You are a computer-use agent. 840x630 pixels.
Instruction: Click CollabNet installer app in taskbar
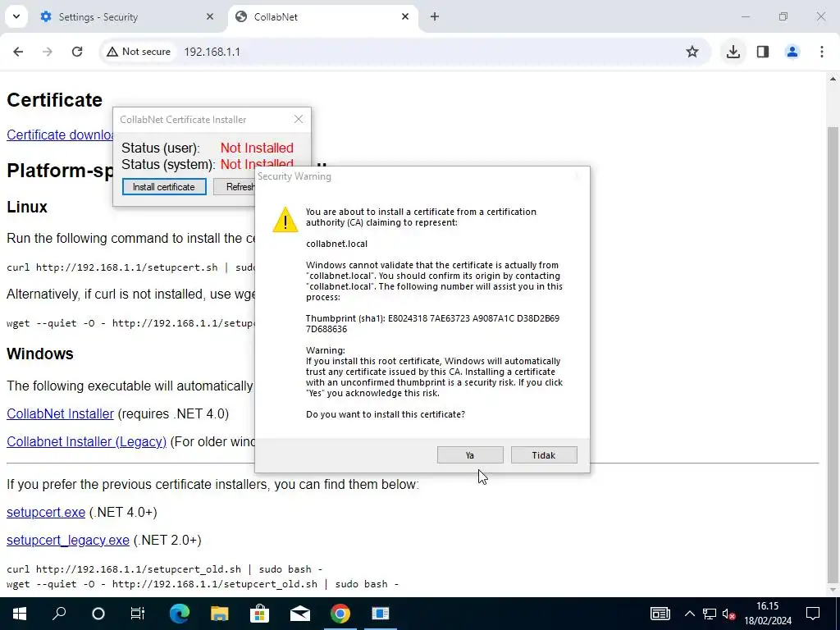pyautogui.click(x=381, y=614)
